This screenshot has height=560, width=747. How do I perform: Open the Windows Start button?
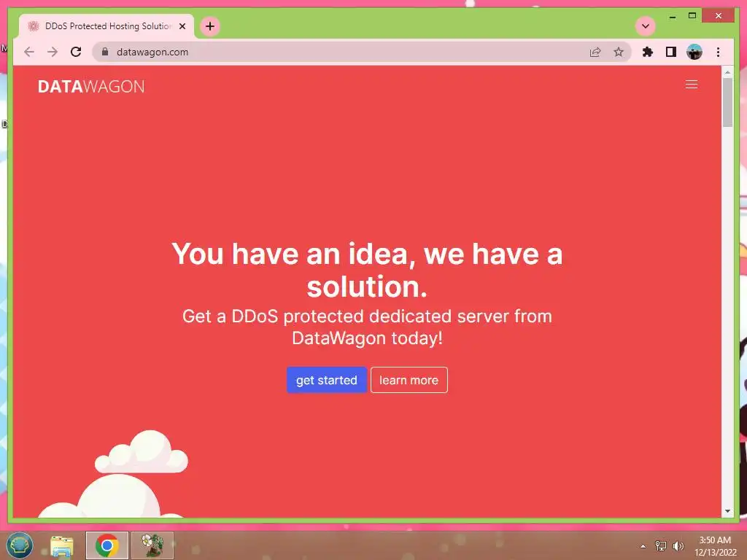pyautogui.click(x=19, y=545)
